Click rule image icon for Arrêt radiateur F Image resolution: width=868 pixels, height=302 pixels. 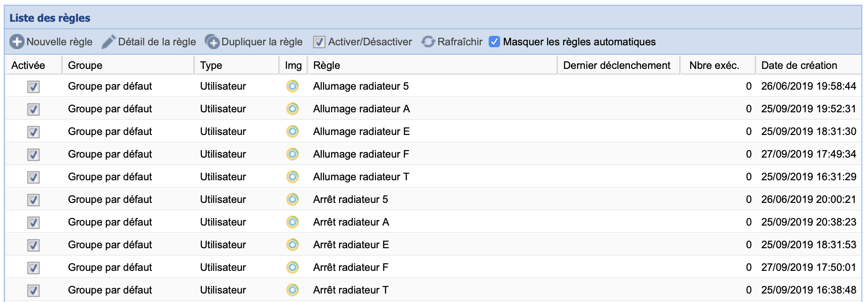tap(292, 267)
